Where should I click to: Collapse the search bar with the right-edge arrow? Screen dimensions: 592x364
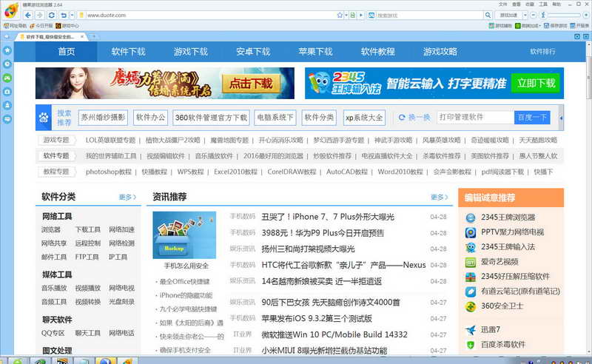click(x=561, y=118)
